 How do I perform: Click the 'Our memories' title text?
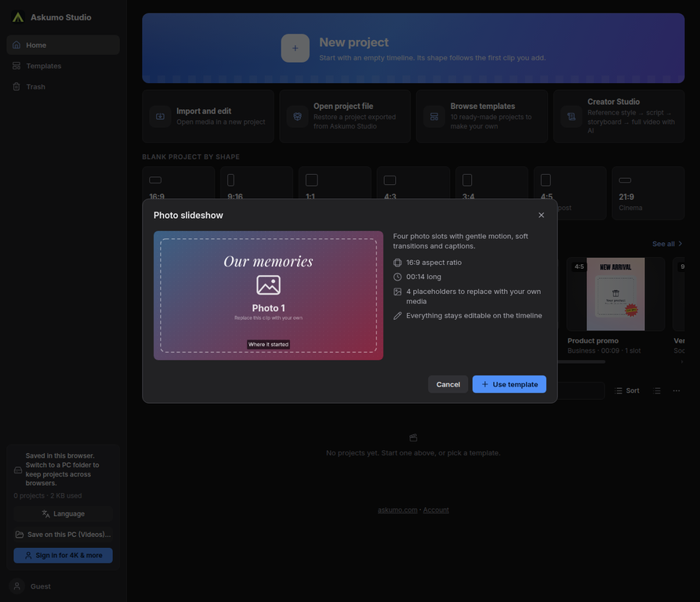pyautogui.click(x=268, y=261)
